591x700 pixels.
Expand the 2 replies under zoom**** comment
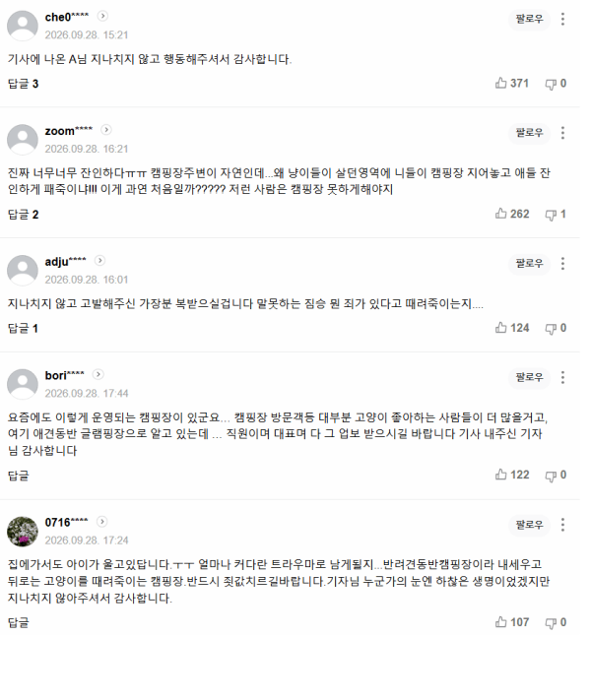(24, 215)
